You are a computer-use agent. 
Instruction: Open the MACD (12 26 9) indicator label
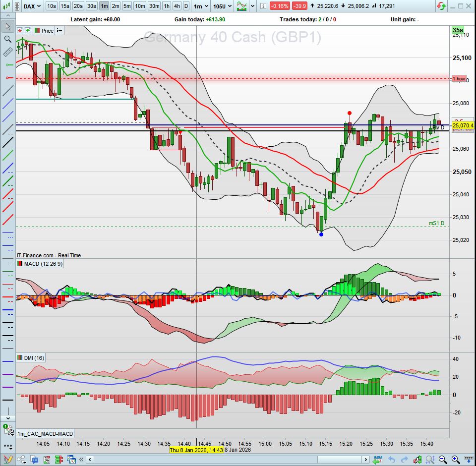[40, 264]
